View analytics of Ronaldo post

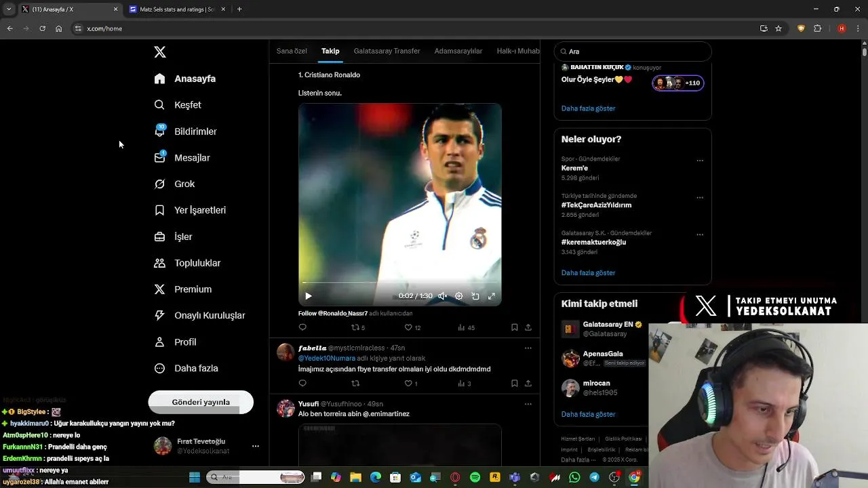click(466, 327)
